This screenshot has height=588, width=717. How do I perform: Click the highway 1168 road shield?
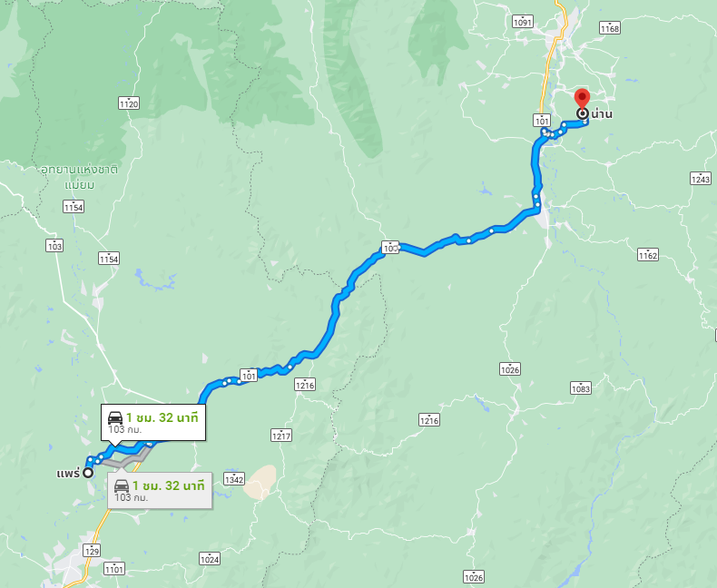point(610,28)
